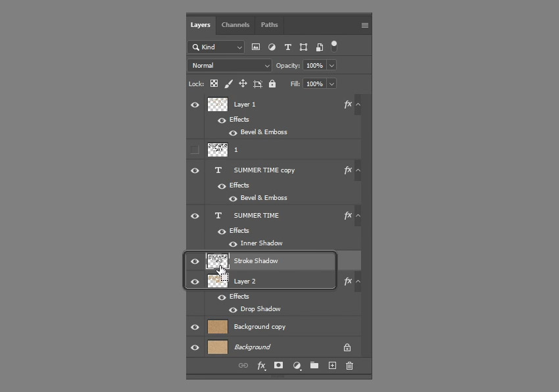The image size is (559, 392).
Task: Create a new layer group
Action: click(x=314, y=365)
